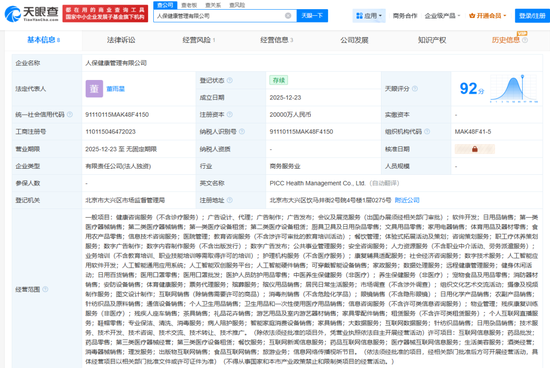Click the credit code 91110115MAK48F4150 under 统一社会信用代码
This screenshot has height=368, width=550.
click(117, 114)
